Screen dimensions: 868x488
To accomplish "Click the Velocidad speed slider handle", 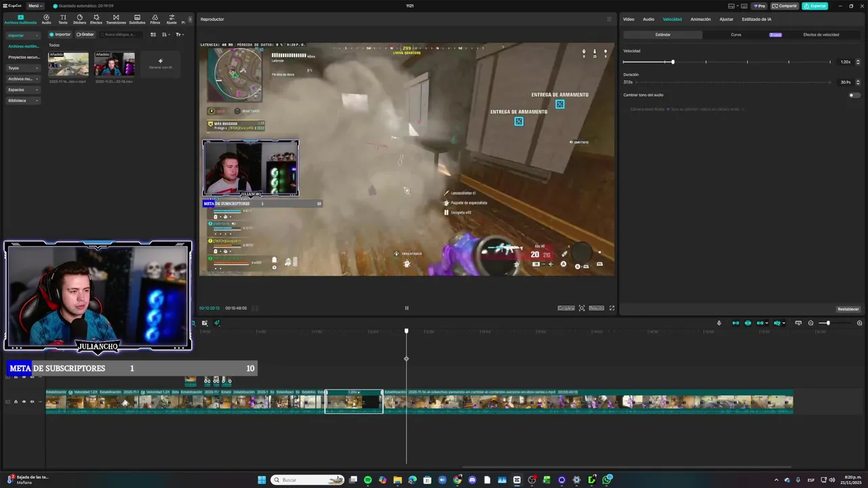I will (x=673, y=62).
